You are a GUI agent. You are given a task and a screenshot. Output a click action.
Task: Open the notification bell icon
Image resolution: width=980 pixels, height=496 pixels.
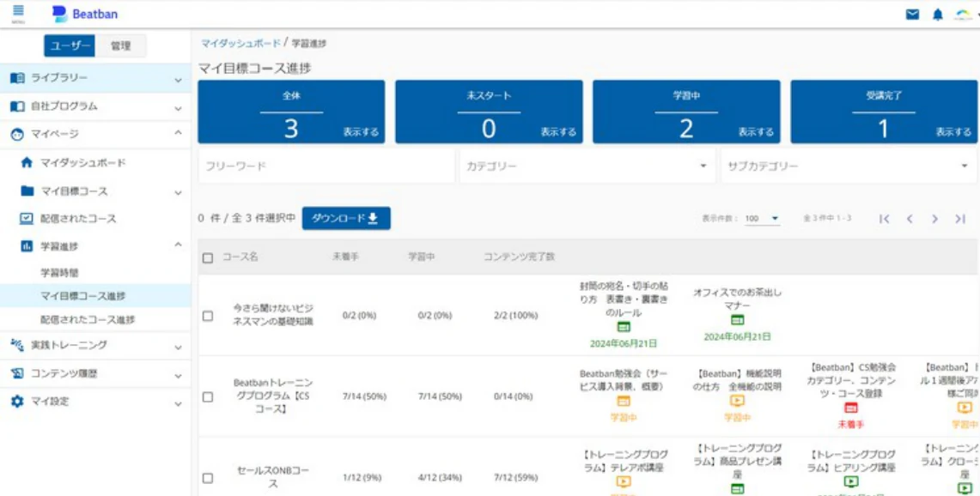[x=938, y=15]
